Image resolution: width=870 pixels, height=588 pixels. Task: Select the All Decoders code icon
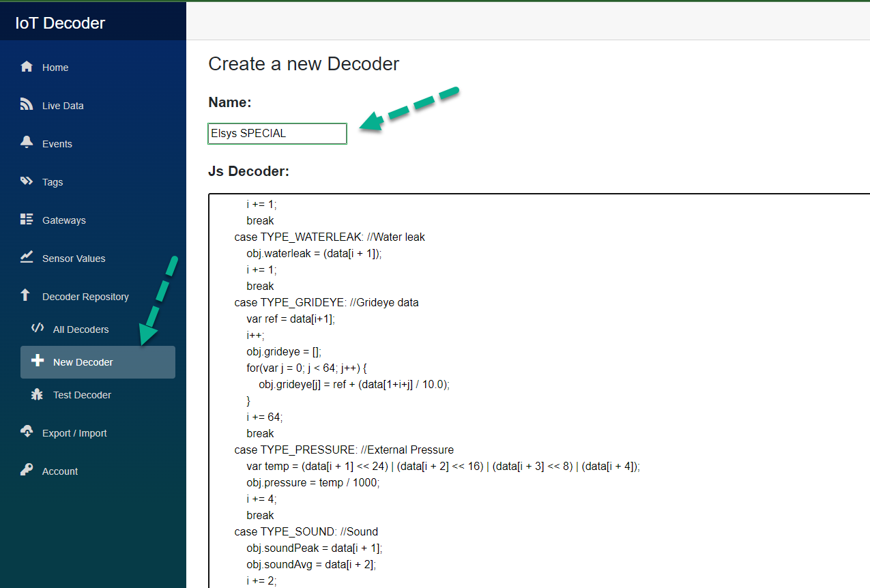point(39,329)
